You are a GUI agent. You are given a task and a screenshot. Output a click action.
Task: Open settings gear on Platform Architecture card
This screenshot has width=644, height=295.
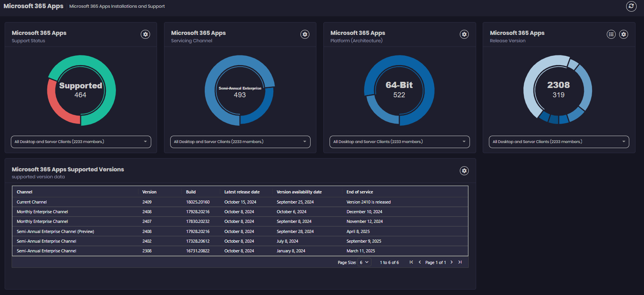point(464,34)
